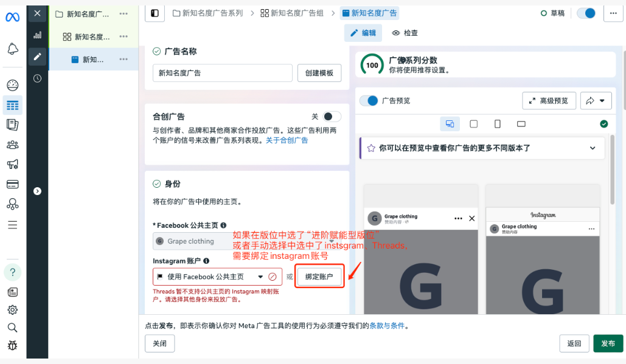Turn on the 合创广告 toggle

click(x=331, y=117)
